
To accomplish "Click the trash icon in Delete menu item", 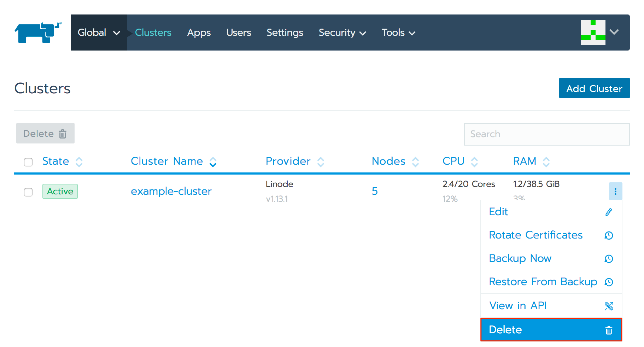I will tap(608, 330).
